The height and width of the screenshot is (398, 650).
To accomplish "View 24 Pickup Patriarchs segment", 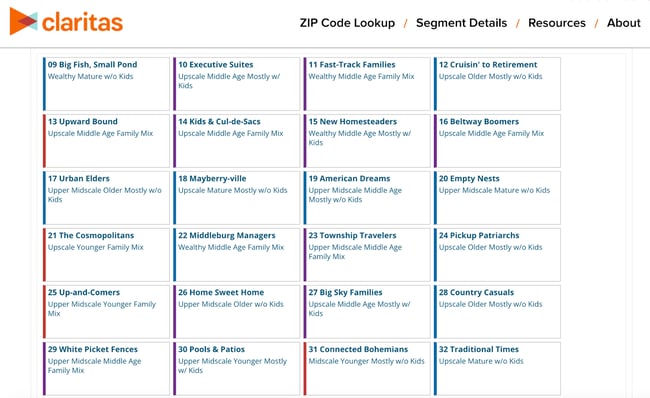I will 497,255.
